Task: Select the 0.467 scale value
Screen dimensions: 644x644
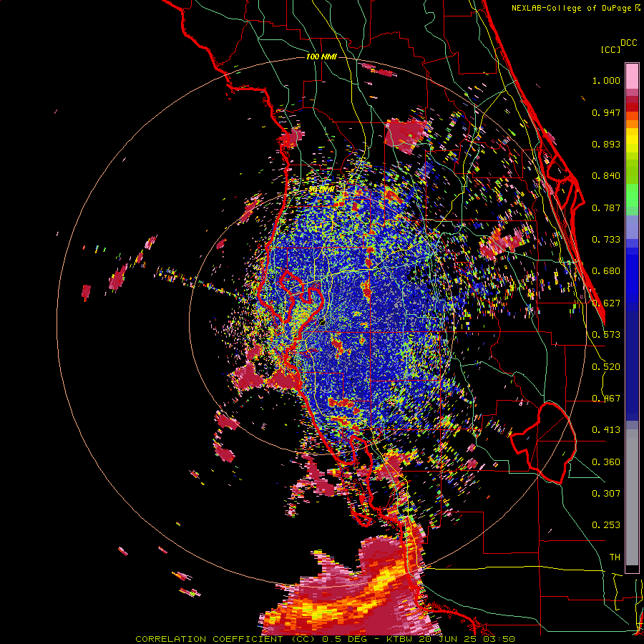Action: tap(606, 399)
